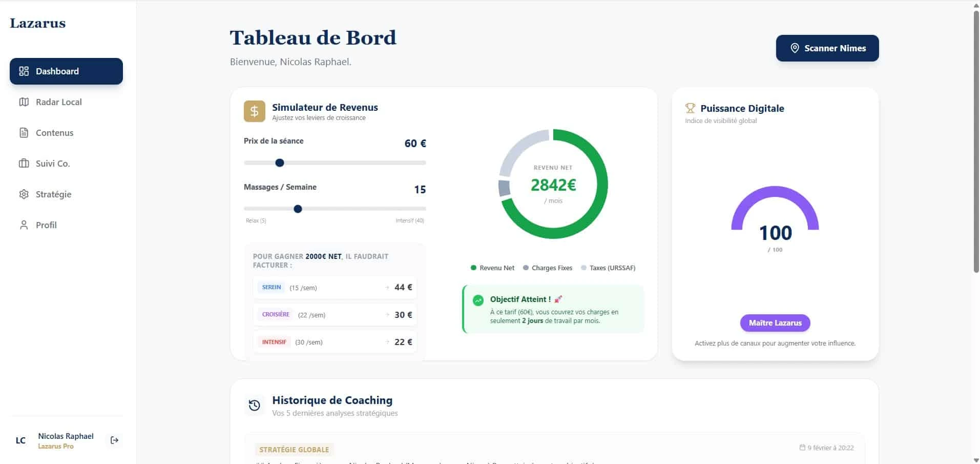Click the INTENSIF scenario row
The image size is (980, 464).
click(x=335, y=342)
